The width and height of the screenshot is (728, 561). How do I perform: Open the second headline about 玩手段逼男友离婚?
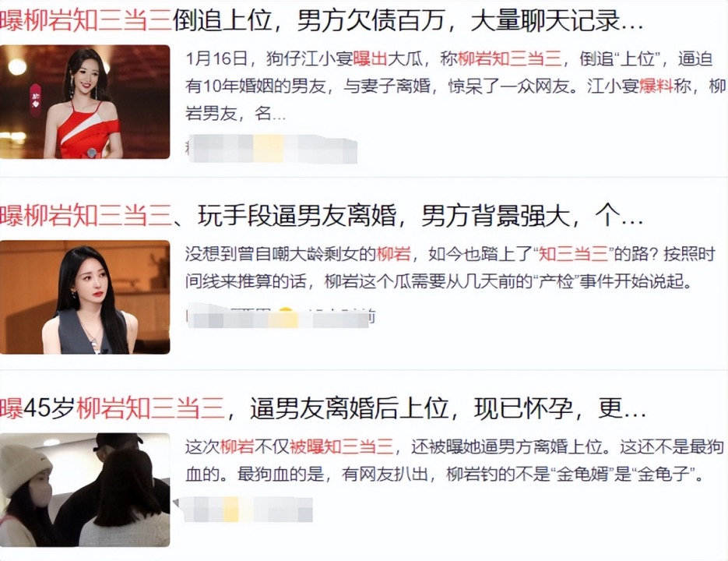coord(322,216)
